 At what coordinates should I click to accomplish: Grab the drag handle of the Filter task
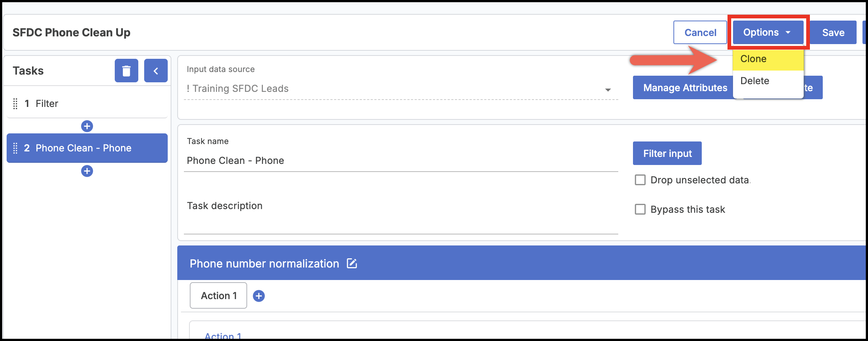tap(15, 104)
